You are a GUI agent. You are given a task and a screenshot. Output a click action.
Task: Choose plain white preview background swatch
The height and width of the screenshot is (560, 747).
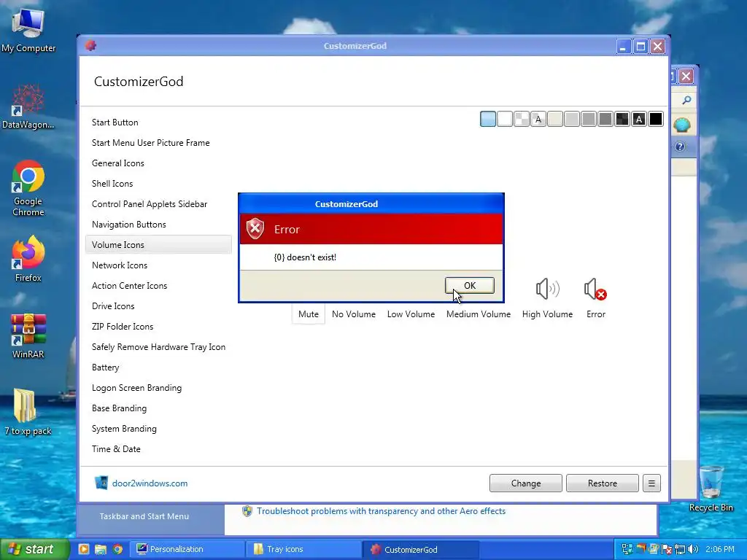[505, 119]
